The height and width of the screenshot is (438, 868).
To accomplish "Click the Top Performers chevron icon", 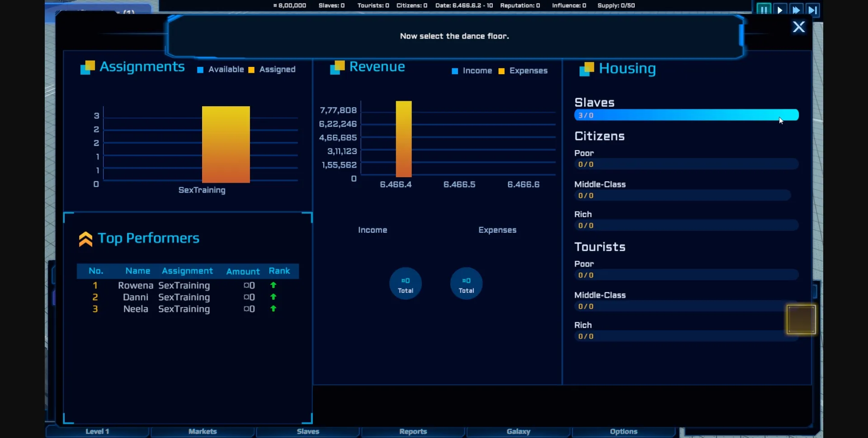I will click(85, 239).
